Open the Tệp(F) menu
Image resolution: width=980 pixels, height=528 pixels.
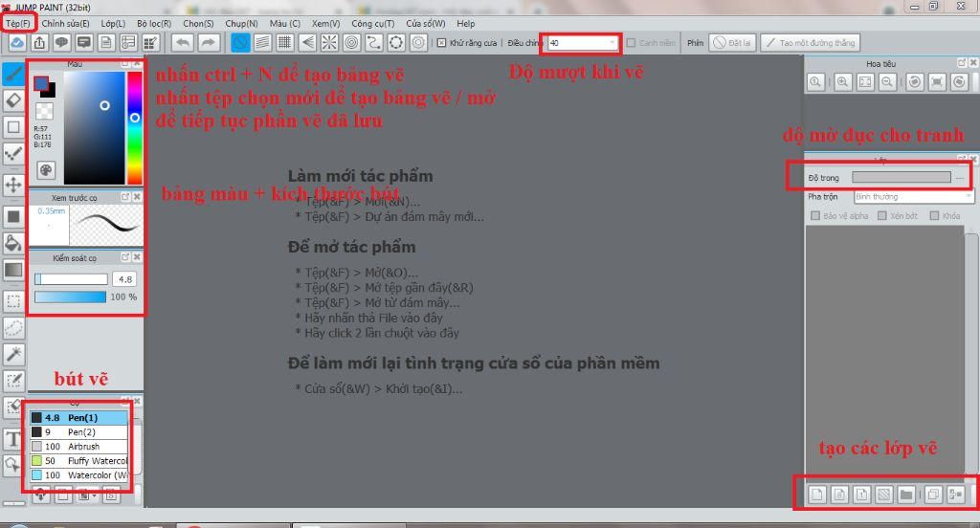pos(18,23)
